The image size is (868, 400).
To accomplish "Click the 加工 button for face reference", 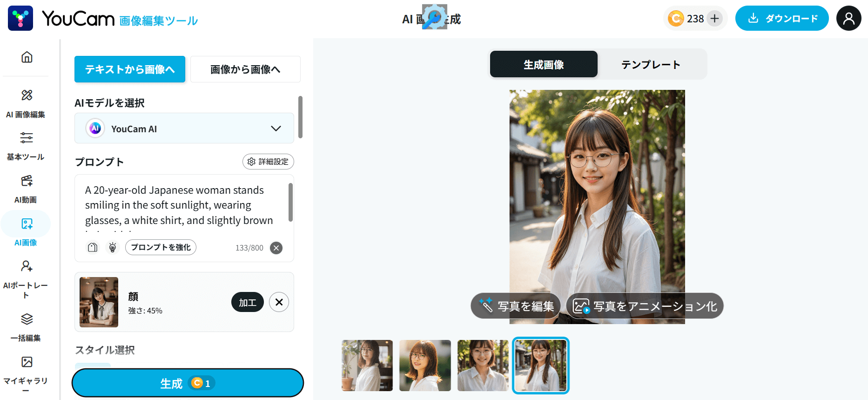I will point(248,302).
